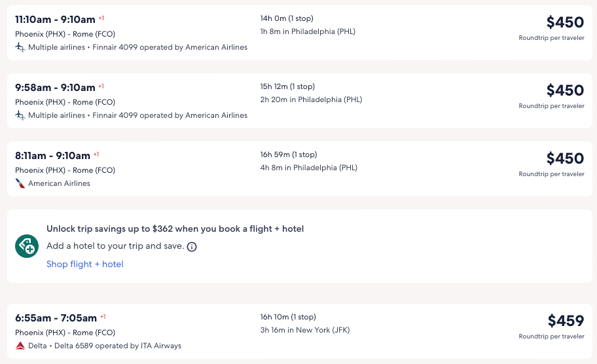Click the 'Unlock trip savings up to $362' heading
Viewport: 597px width, 364px height.
click(175, 228)
